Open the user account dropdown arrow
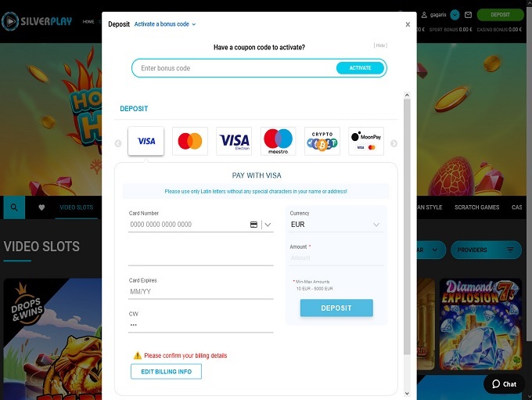The image size is (532, 400). 455,15
